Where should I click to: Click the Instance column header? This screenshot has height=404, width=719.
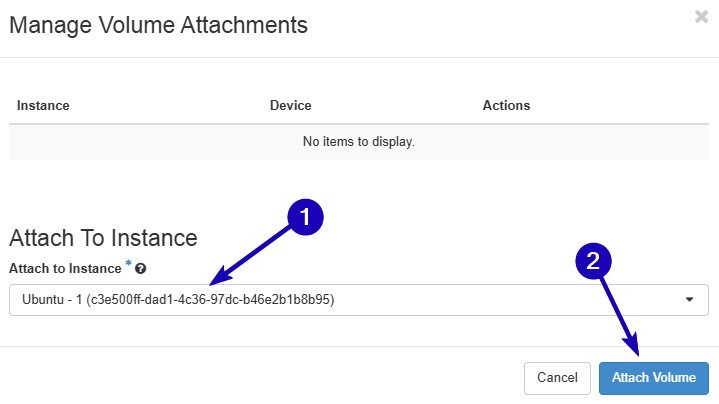43,105
